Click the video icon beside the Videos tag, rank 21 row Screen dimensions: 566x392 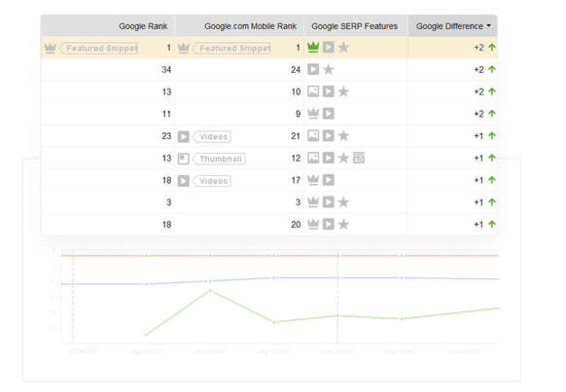click(184, 137)
